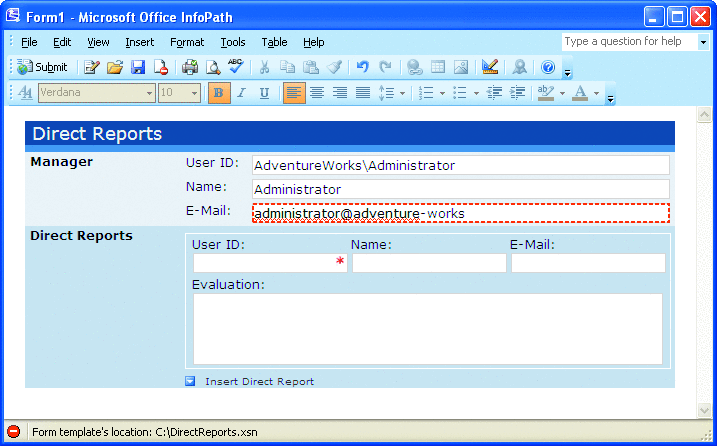Toggle Bulleted list
Viewport: 717px width, 446px height.
pos(460,93)
